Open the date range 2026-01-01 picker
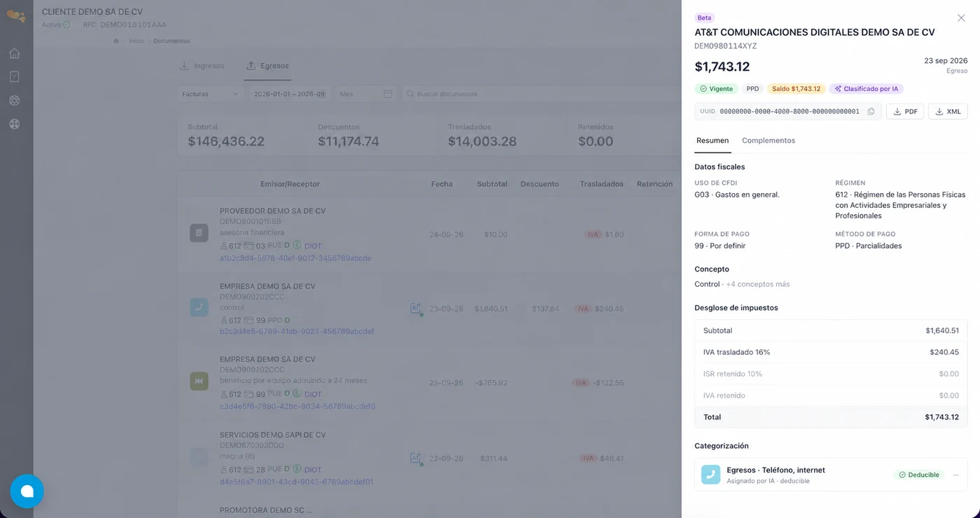980x518 pixels. pyautogui.click(x=289, y=94)
